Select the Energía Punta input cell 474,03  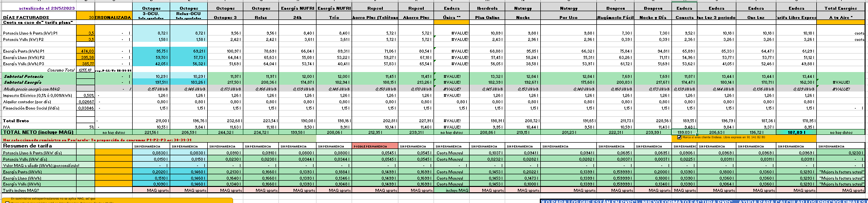(86, 51)
